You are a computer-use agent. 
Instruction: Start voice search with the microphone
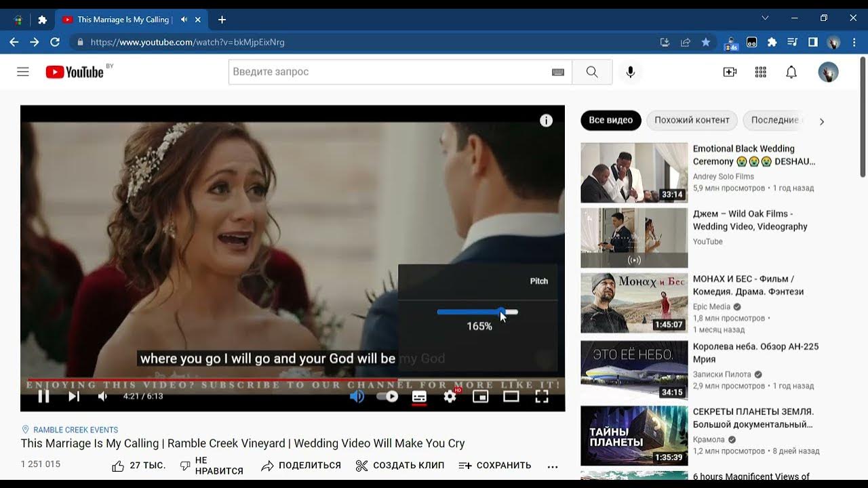point(631,72)
